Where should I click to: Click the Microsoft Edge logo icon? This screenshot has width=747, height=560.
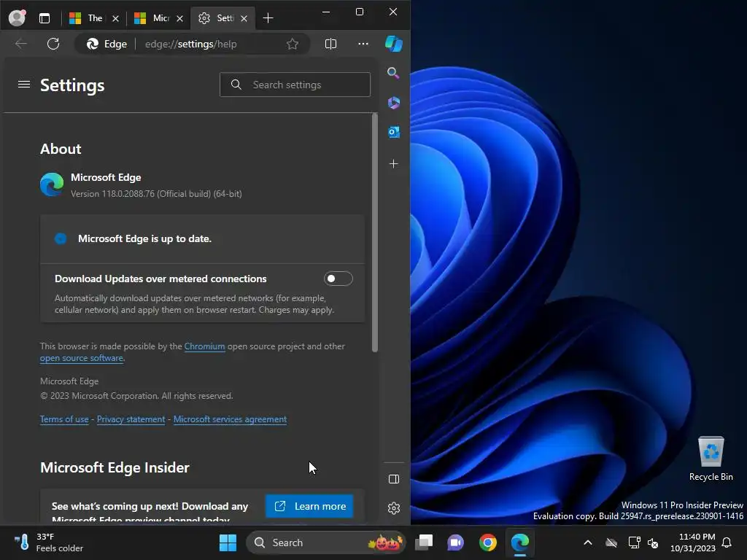click(x=52, y=184)
